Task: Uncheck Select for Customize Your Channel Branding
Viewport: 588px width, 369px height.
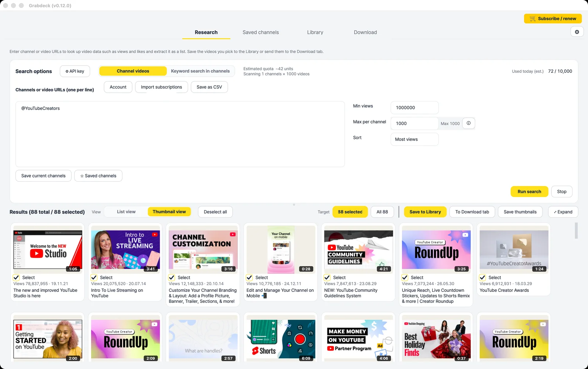Action: [x=172, y=277]
